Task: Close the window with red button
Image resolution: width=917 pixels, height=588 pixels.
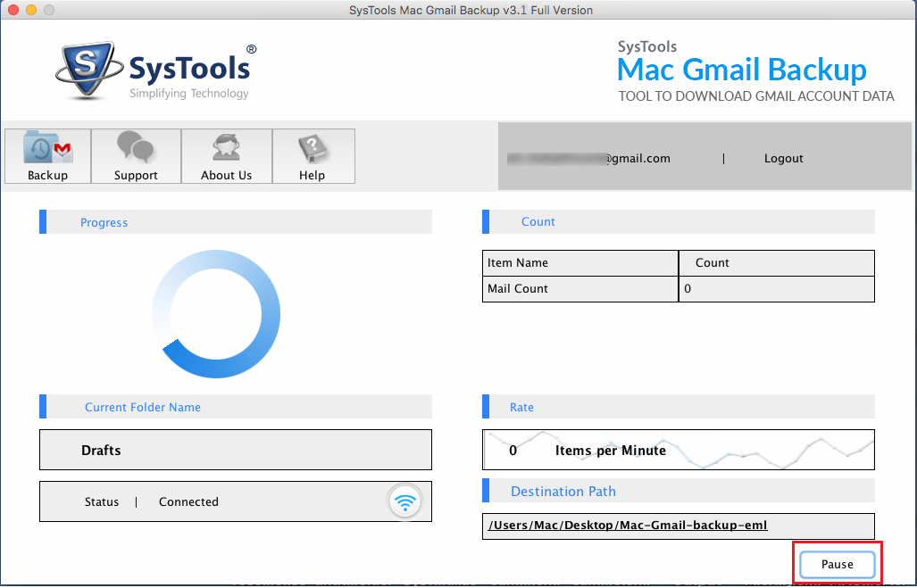Action: (x=13, y=10)
